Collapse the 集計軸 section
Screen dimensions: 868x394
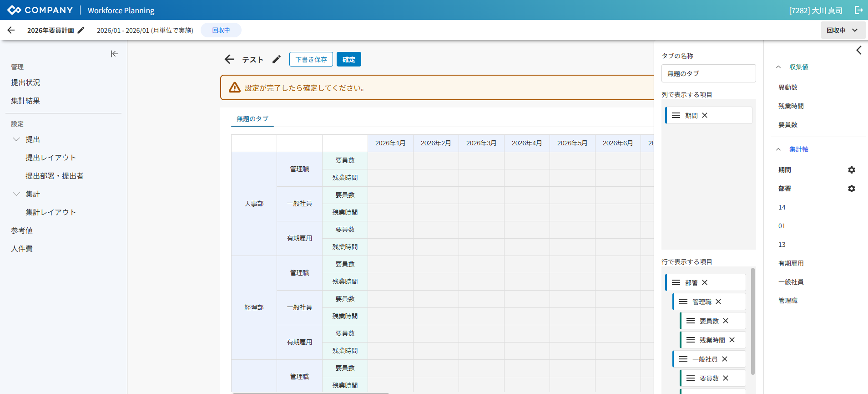pos(778,149)
